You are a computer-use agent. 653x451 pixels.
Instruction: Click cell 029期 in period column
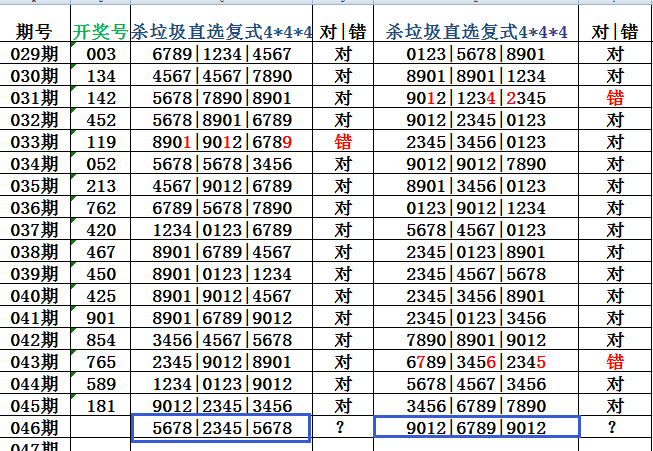pos(35,54)
